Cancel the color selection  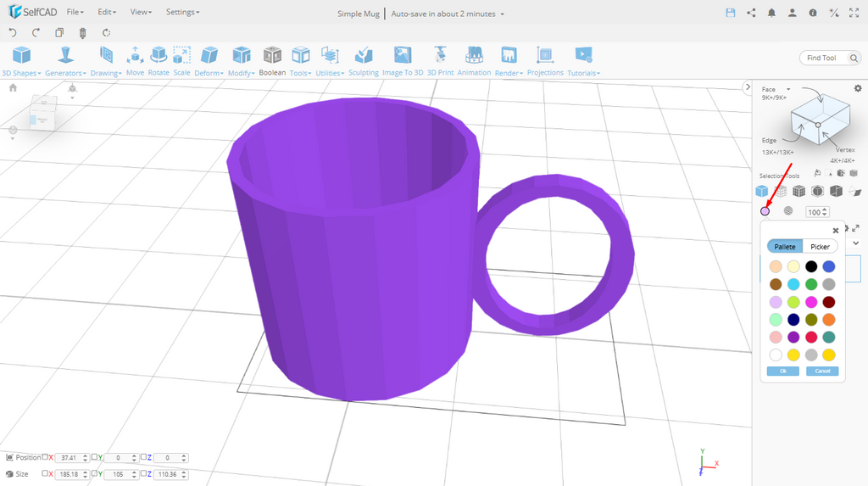(822, 371)
